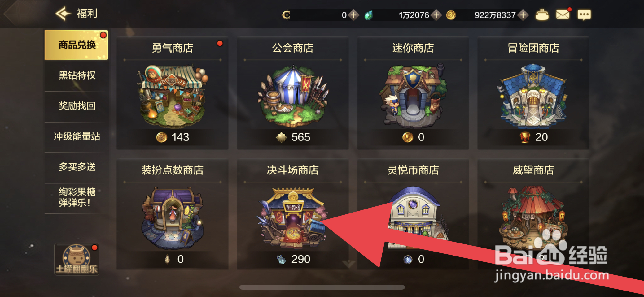Go to the 冲级能量站 tab
The height and width of the screenshot is (297, 644).
tap(77, 136)
